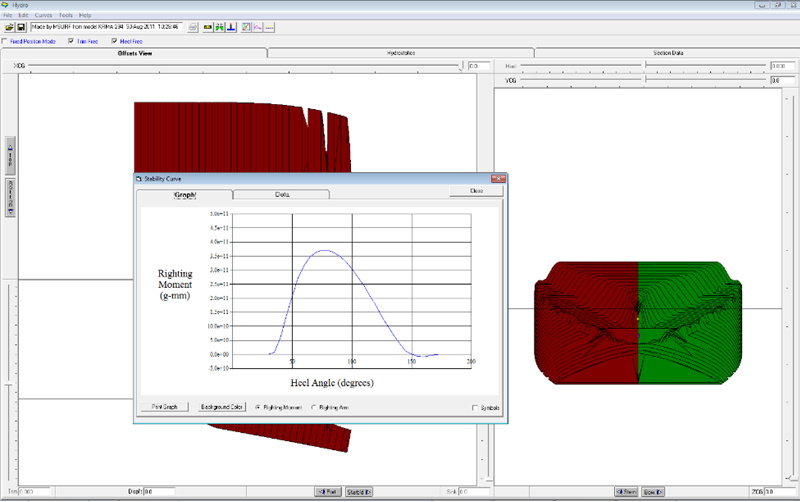Click the stability curve graph icon

coord(246,27)
